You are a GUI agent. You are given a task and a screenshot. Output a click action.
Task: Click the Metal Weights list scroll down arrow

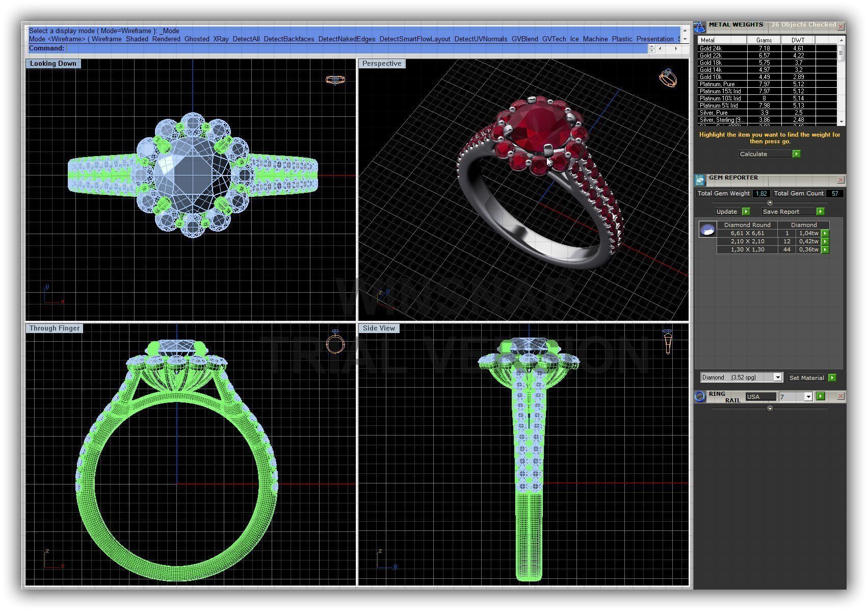841,122
